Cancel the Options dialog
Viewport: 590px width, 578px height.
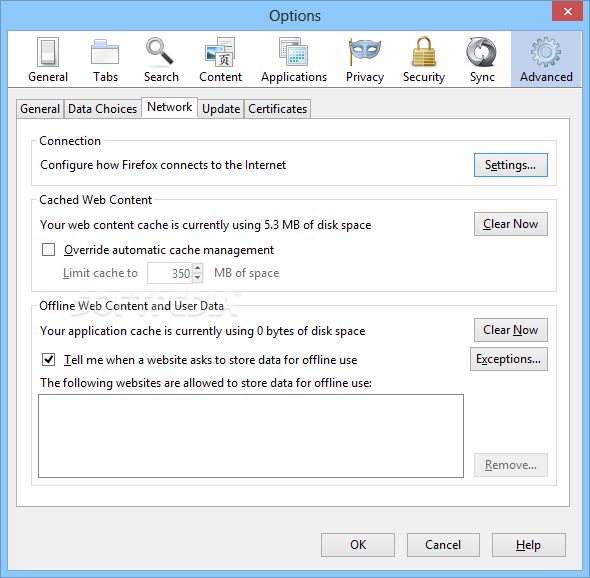click(x=443, y=545)
